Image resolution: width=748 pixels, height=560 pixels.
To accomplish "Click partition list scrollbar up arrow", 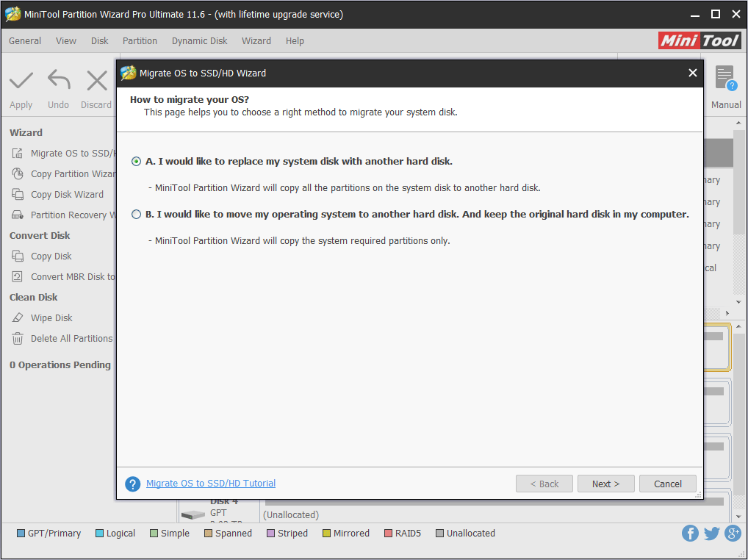I will 739,123.
